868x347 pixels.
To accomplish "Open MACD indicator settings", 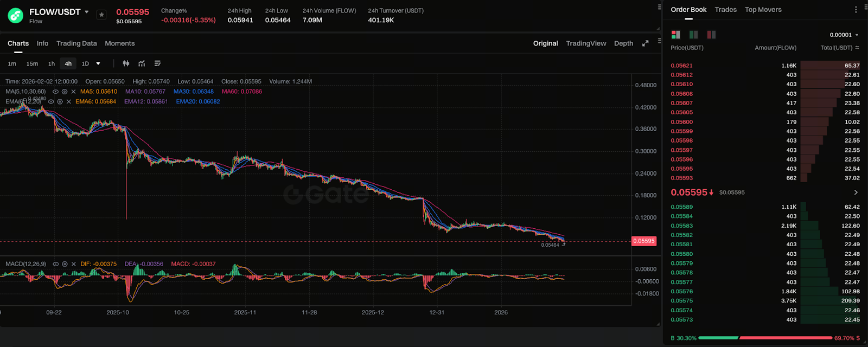I will 65,264.
